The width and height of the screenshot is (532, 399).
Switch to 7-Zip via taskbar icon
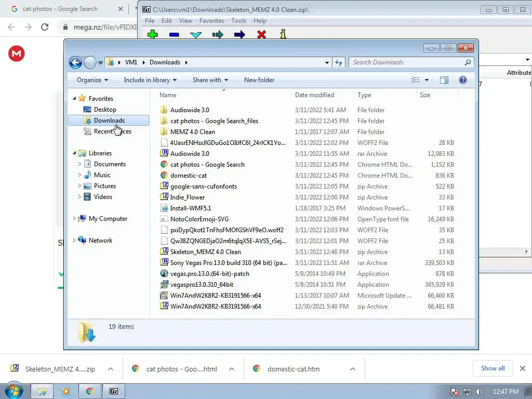[114, 392]
